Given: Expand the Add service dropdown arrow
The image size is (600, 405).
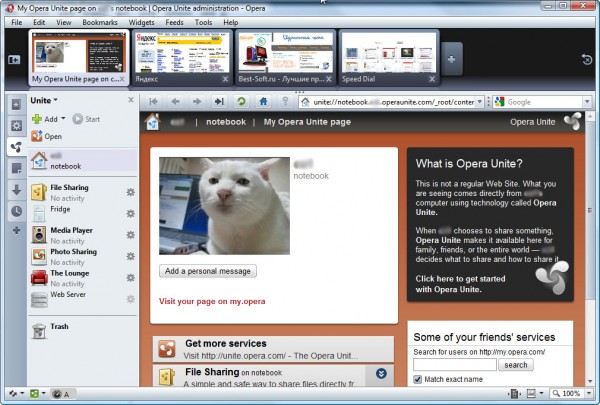Looking at the screenshot, I should click(63, 119).
